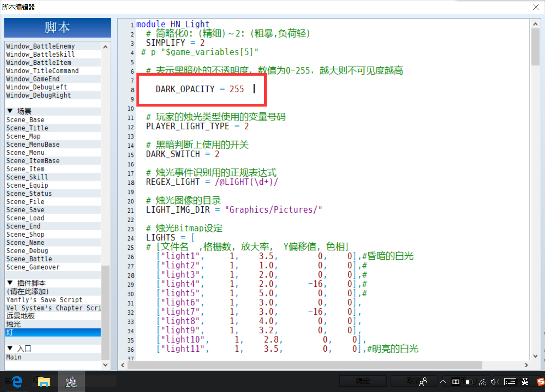Click the battery status tray icon
The height and width of the screenshot is (392, 545).
click(x=469, y=382)
